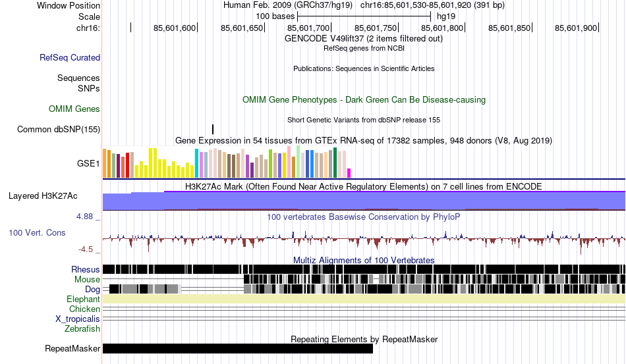The image size is (626, 364).
Task: Select the Chicken alignment row label
Action: click(x=84, y=309)
